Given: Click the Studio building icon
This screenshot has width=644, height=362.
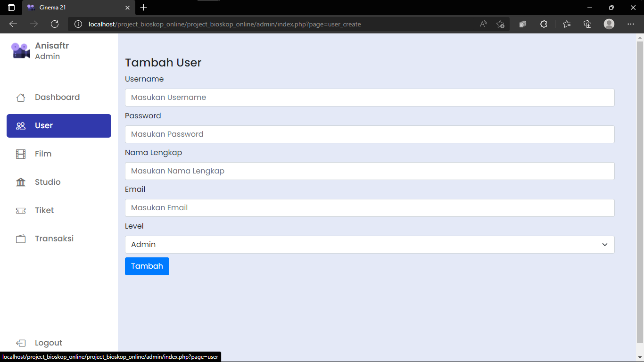Looking at the screenshot, I should 21,182.
